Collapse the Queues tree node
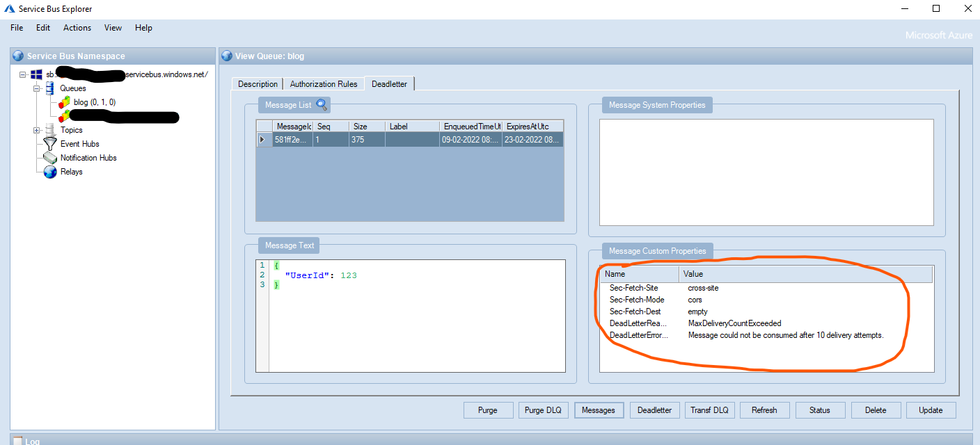 coord(36,89)
